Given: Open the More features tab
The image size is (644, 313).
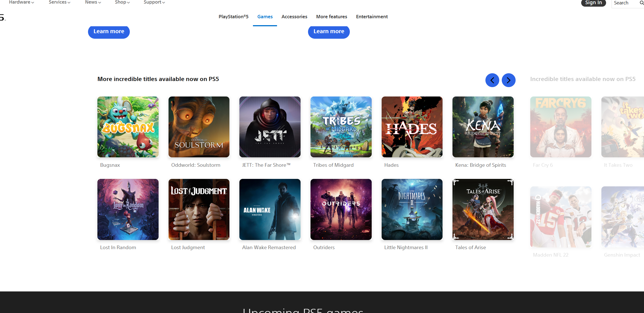Looking at the screenshot, I should pos(332,17).
